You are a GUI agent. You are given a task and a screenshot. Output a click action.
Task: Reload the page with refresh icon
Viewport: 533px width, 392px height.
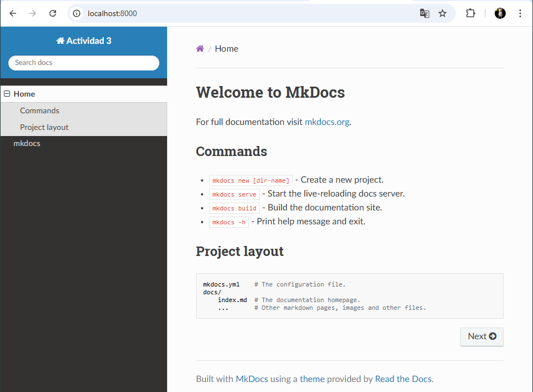(53, 13)
